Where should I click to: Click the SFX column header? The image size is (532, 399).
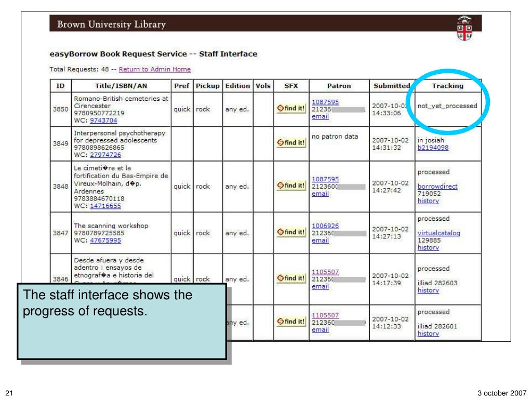pos(291,86)
